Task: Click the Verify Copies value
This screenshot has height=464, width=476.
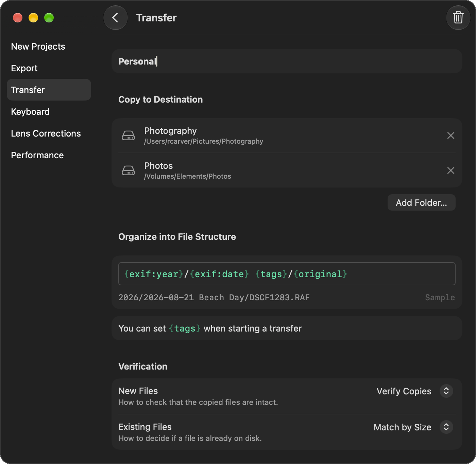Action: tap(404, 391)
